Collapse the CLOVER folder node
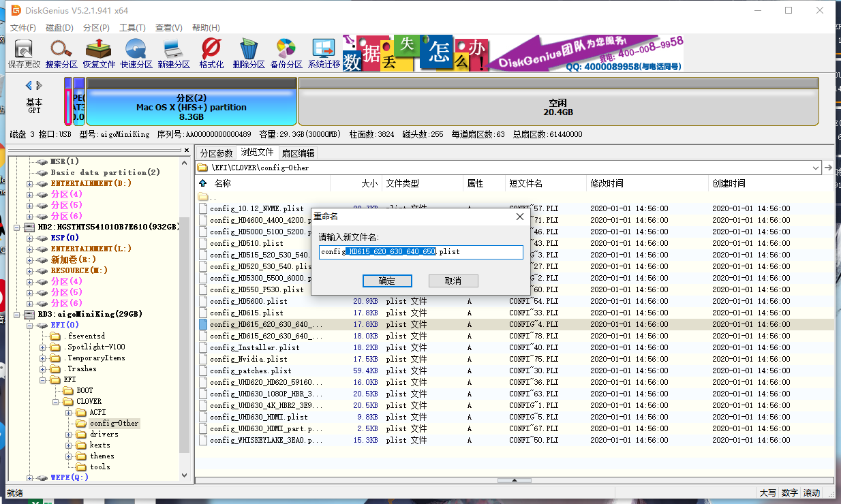This screenshot has height=504, width=841. click(55, 401)
